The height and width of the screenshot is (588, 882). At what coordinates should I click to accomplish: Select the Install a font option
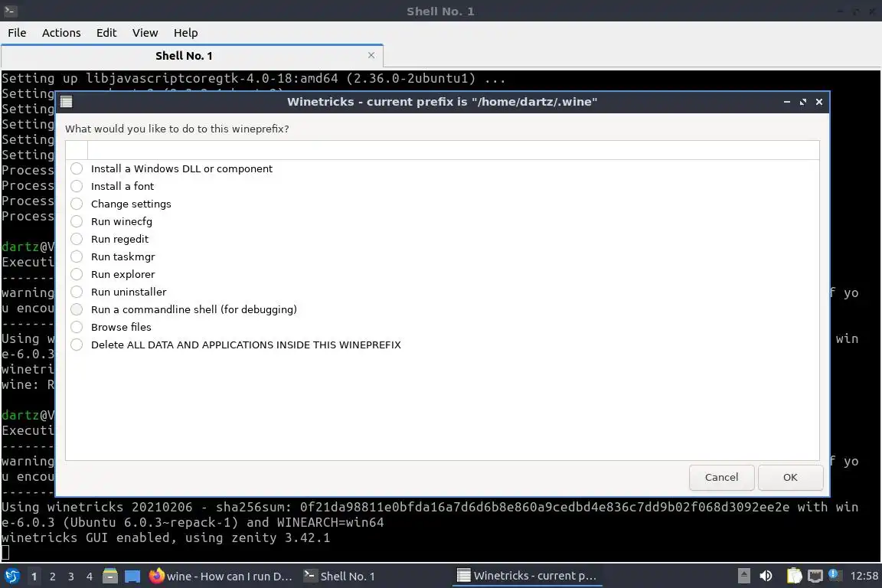77,186
